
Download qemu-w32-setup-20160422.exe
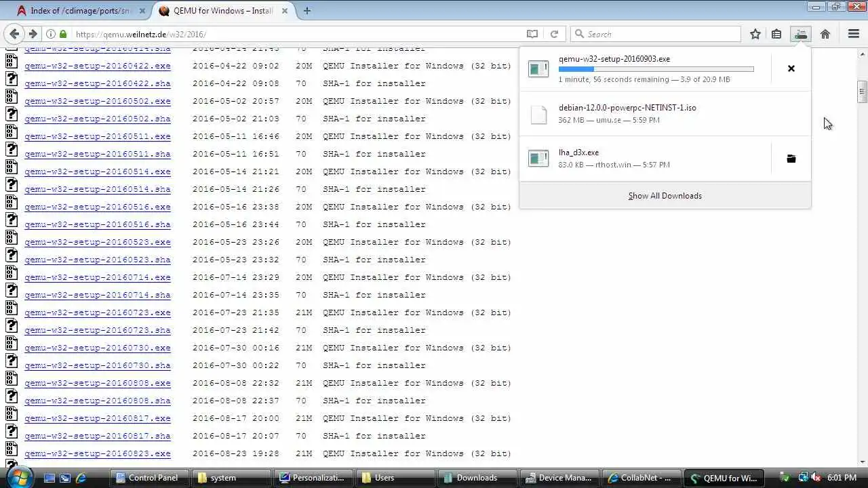point(98,66)
